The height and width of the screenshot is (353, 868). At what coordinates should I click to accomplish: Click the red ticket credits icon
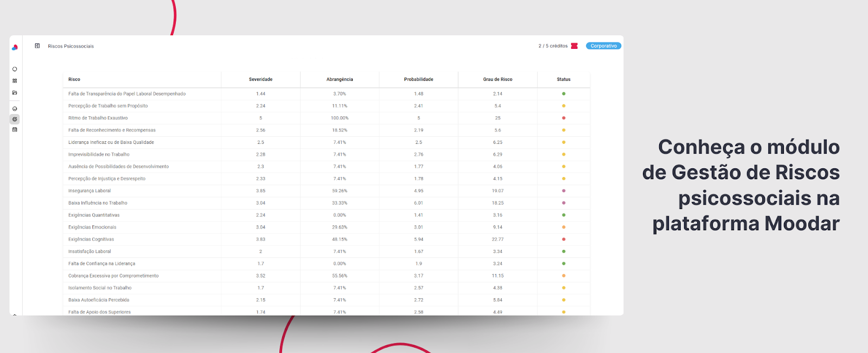coord(575,46)
